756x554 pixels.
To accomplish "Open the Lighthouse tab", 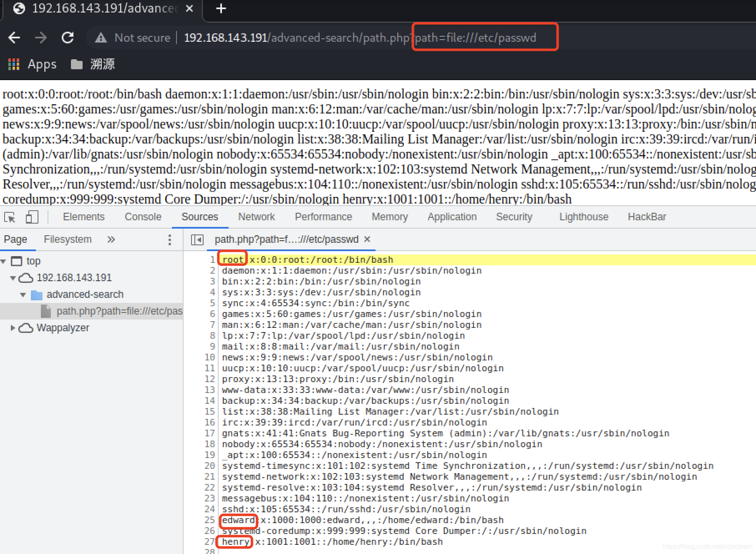I will 584,217.
